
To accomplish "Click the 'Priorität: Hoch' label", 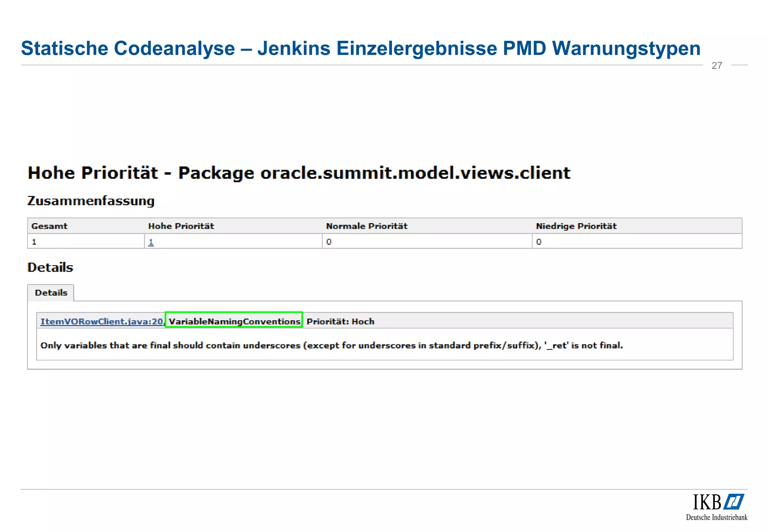I will click(340, 322).
